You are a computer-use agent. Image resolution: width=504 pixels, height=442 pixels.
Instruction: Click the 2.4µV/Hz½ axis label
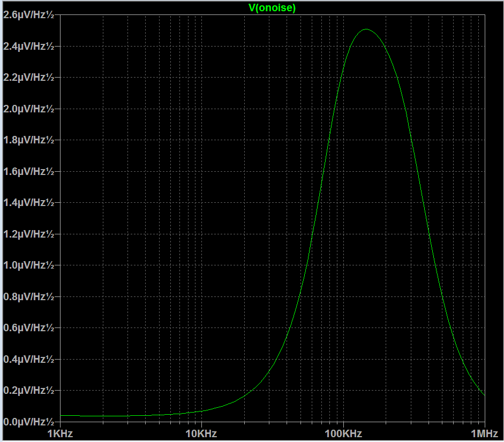(28, 46)
